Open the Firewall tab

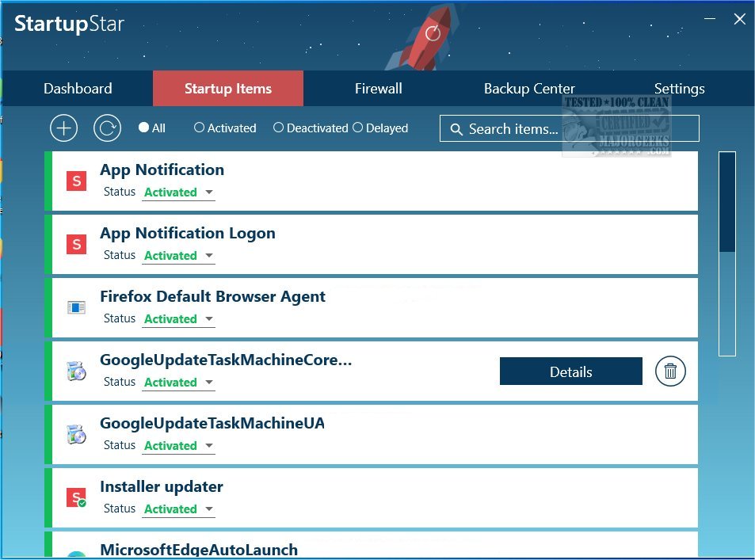coord(379,89)
